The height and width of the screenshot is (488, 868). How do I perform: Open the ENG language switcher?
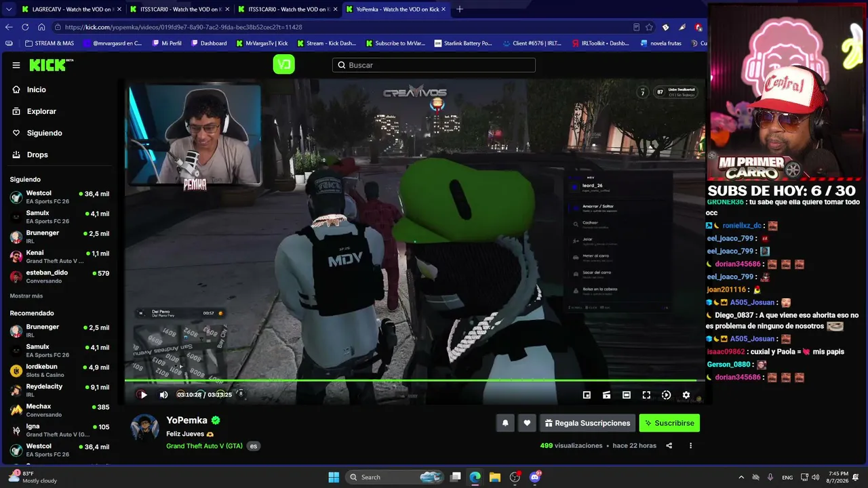pos(787,477)
